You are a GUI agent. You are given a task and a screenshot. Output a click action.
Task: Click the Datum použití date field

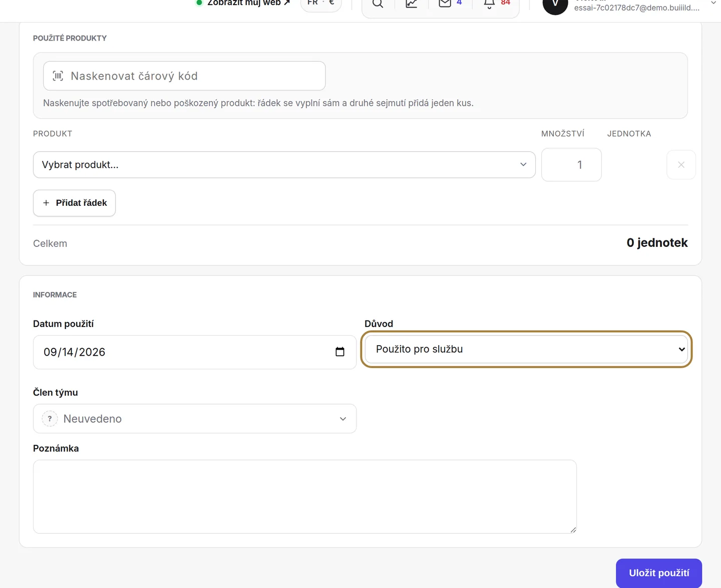coord(194,352)
